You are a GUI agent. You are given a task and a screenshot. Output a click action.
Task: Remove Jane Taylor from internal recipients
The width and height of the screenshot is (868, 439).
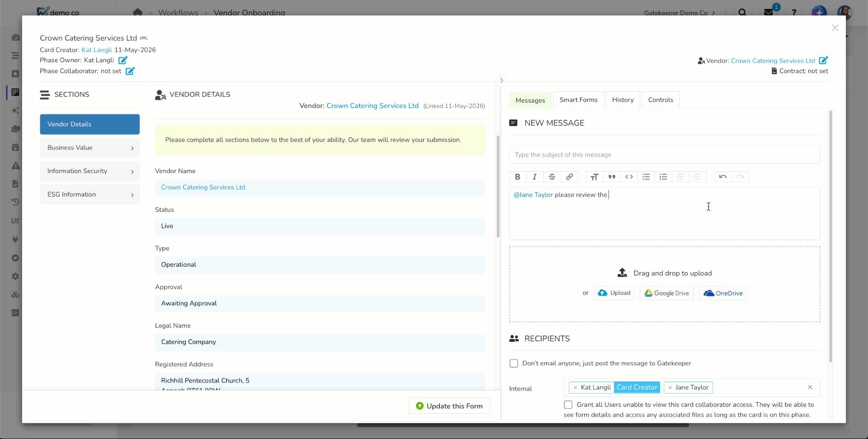tap(670, 387)
